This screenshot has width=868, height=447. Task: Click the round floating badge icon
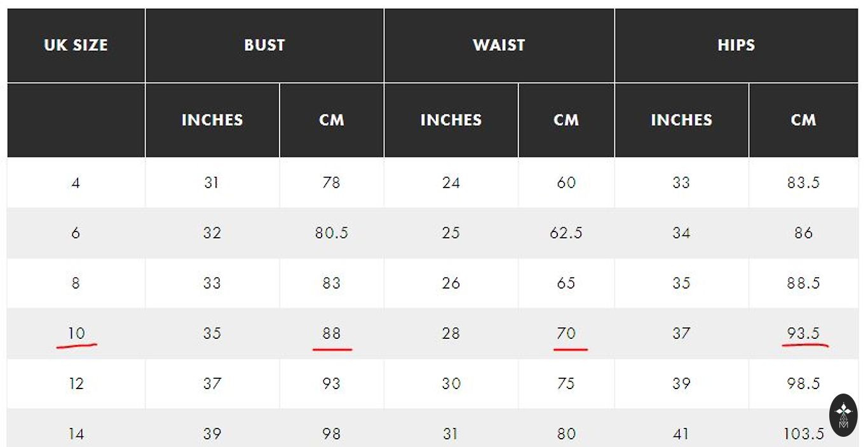tap(843, 415)
